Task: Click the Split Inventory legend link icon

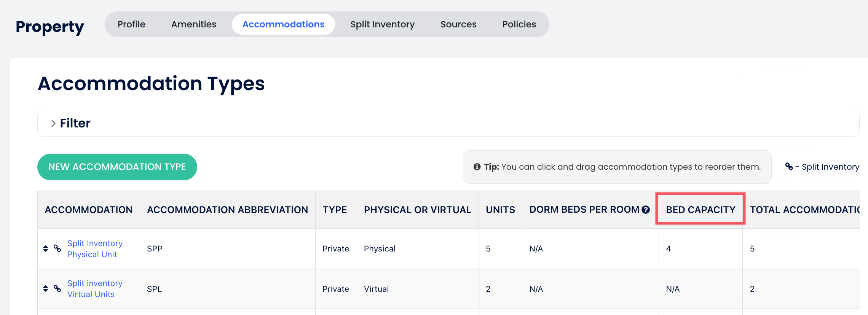Action: pos(789,167)
